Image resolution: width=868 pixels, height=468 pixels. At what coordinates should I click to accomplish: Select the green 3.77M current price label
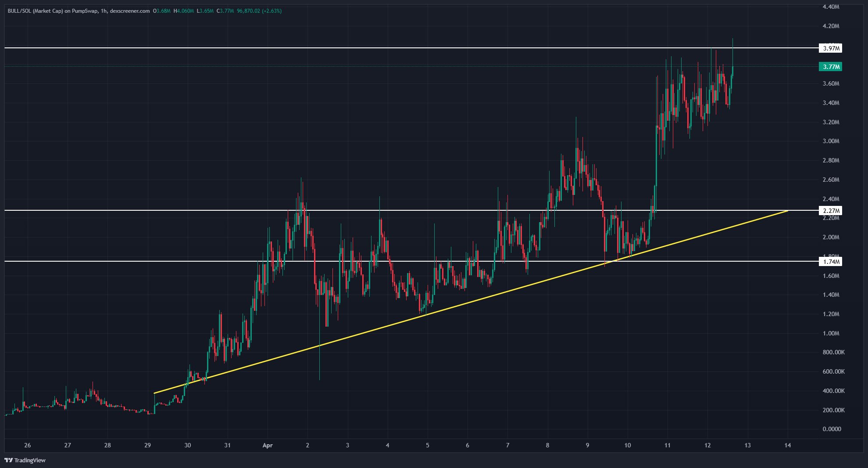[830, 67]
